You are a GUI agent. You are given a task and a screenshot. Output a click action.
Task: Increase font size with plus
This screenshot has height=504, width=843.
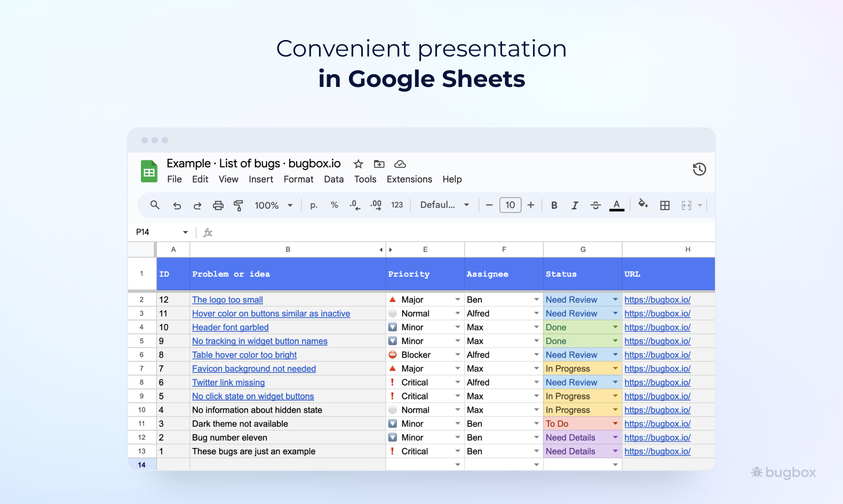click(531, 205)
